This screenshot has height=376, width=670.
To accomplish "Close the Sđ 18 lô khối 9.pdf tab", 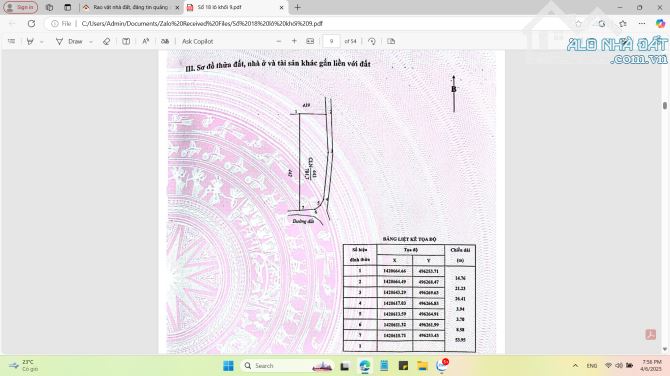I will 282,7.
